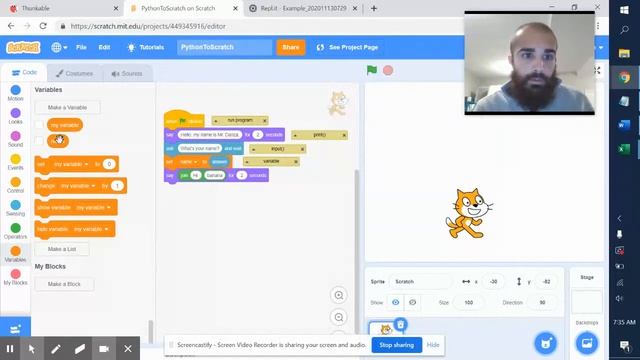Open variable dropdown in workspace 'set name' block
The height and width of the screenshot is (360, 640).
[189, 162]
